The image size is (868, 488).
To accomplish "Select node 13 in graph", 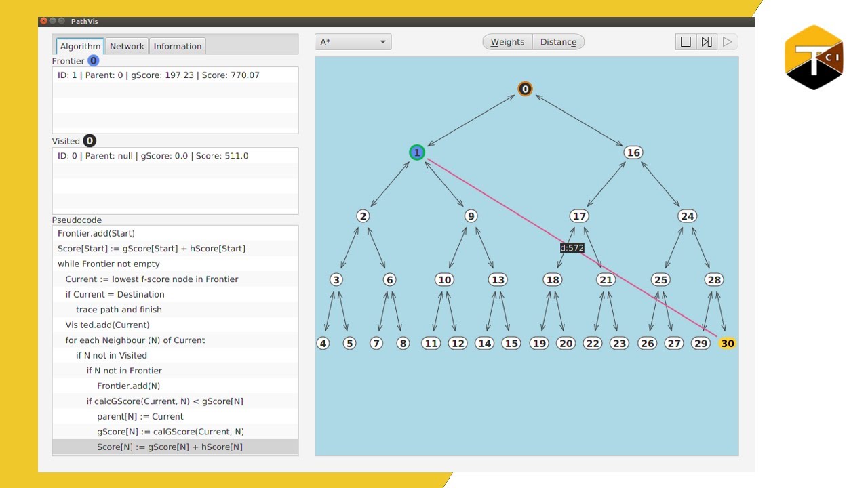I will (x=498, y=280).
